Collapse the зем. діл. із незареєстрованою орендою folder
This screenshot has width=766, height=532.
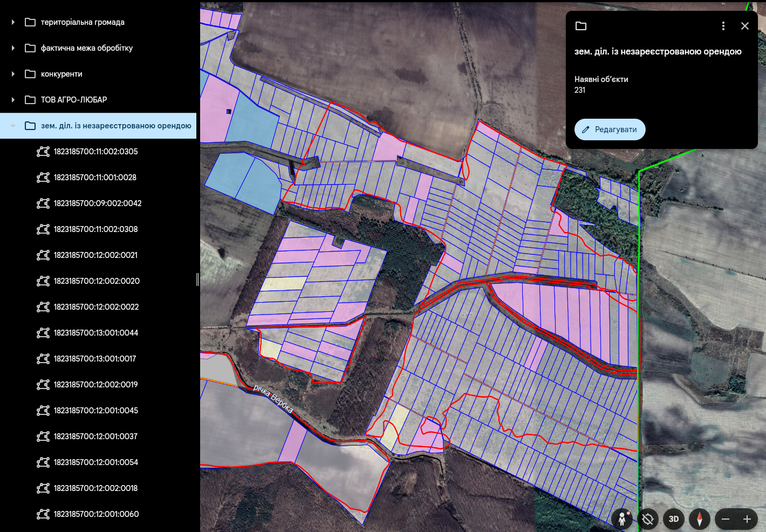pyautogui.click(x=13, y=126)
